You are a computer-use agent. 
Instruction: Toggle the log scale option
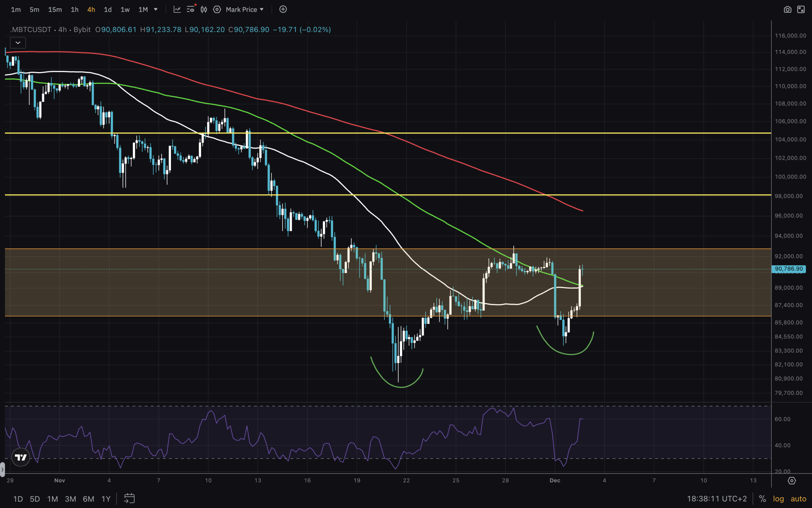coord(778,498)
